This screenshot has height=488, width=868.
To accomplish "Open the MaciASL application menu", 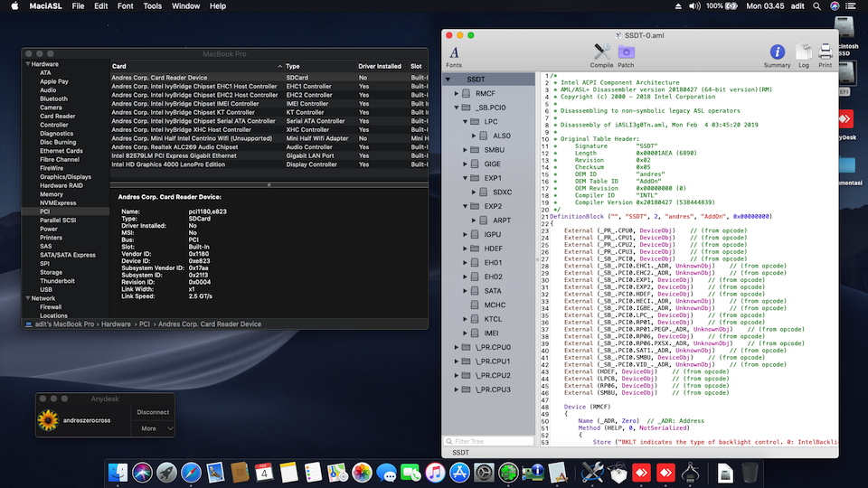I will tap(45, 6).
